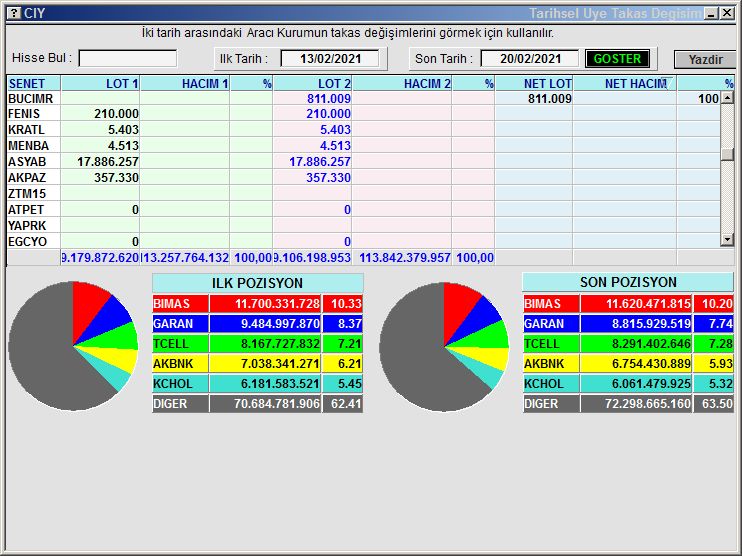The height and width of the screenshot is (556, 742).
Task: Select BUCIMR row in SENET column
Action: click(34, 98)
